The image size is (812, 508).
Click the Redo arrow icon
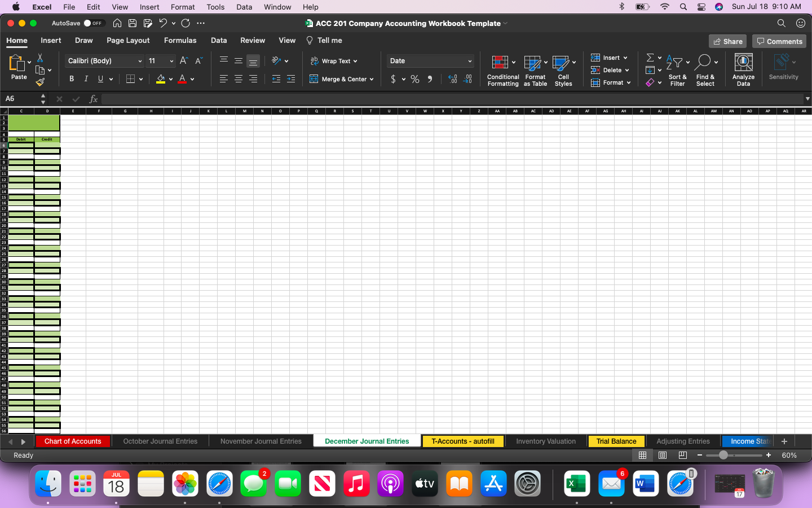point(186,23)
